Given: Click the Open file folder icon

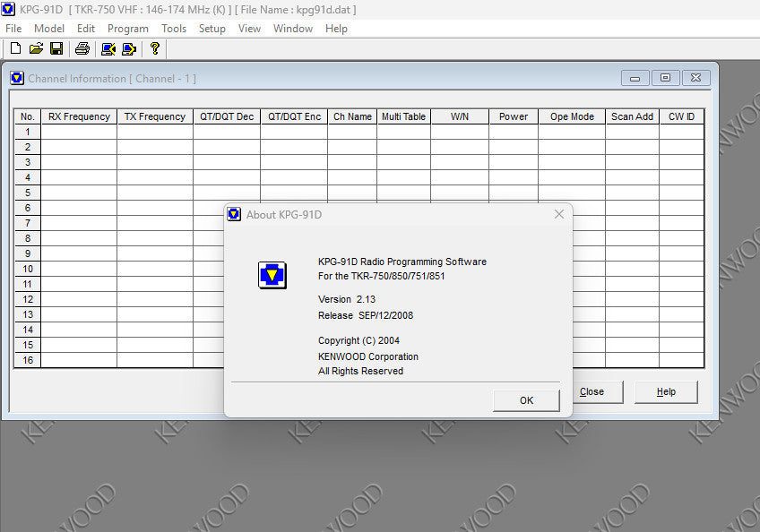Looking at the screenshot, I should pyautogui.click(x=37, y=48).
